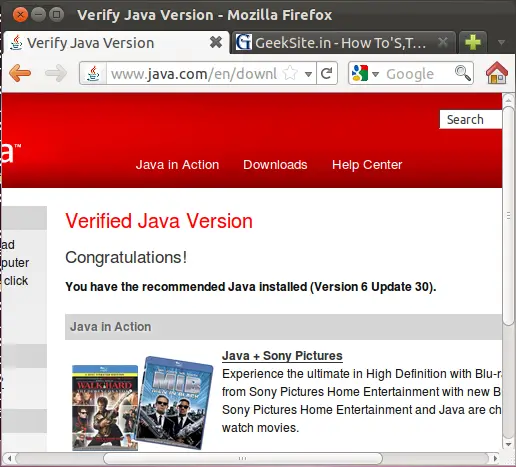
Task: Click the Java site icon in address bar
Action: [93, 73]
